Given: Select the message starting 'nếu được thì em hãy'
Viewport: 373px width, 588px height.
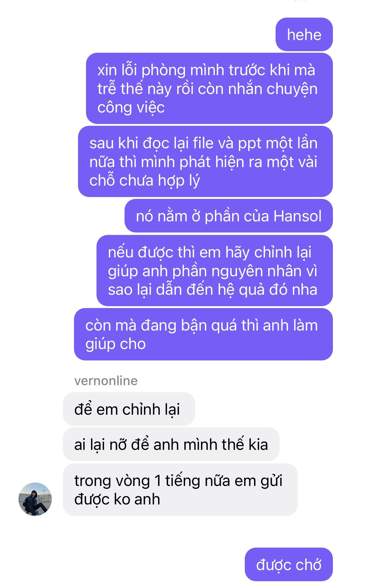Looking at the screenshot, I should tap(215, 270).
